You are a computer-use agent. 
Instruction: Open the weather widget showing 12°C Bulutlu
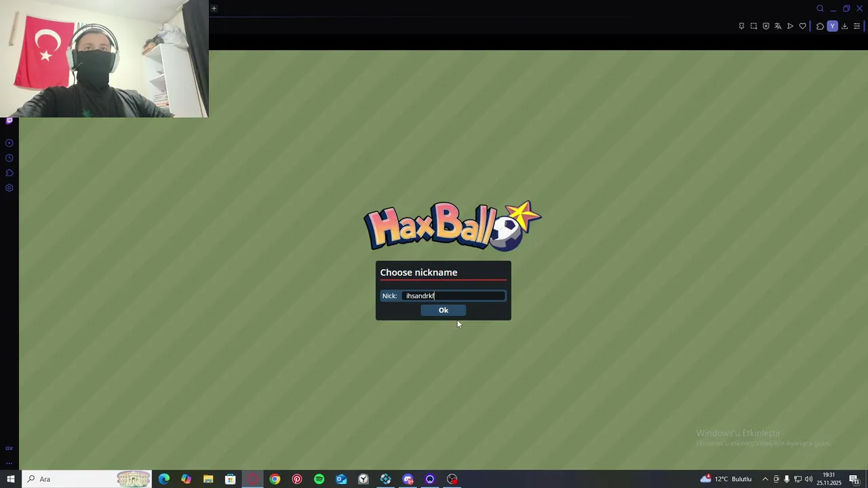(726, 479)
